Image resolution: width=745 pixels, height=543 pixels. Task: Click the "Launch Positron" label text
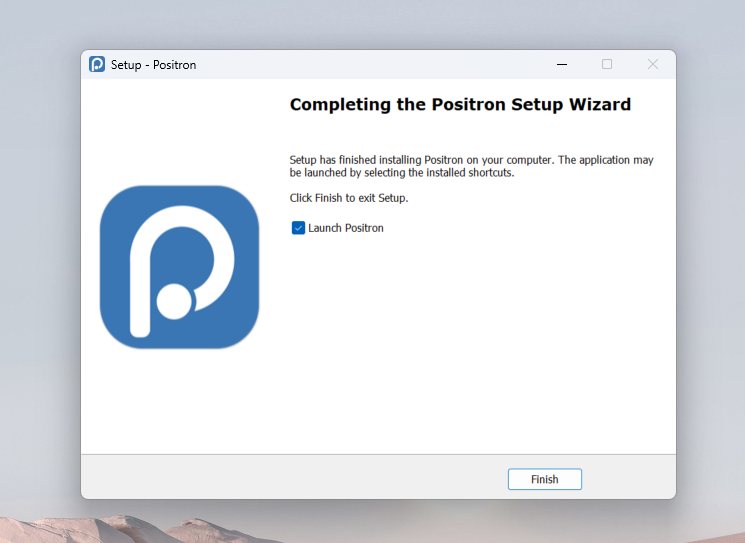[345, 228]
